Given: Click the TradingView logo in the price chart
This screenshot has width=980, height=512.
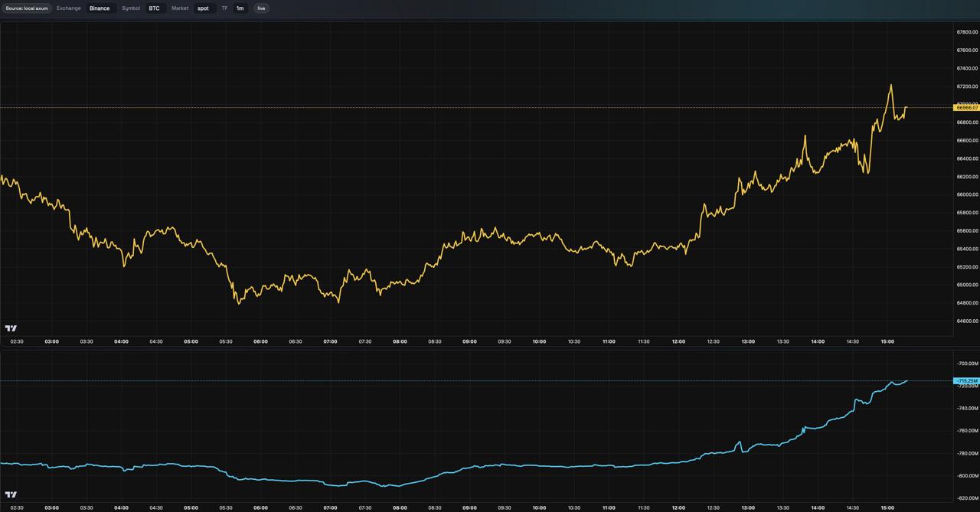Looking at the screenshot, I should 11,328.
